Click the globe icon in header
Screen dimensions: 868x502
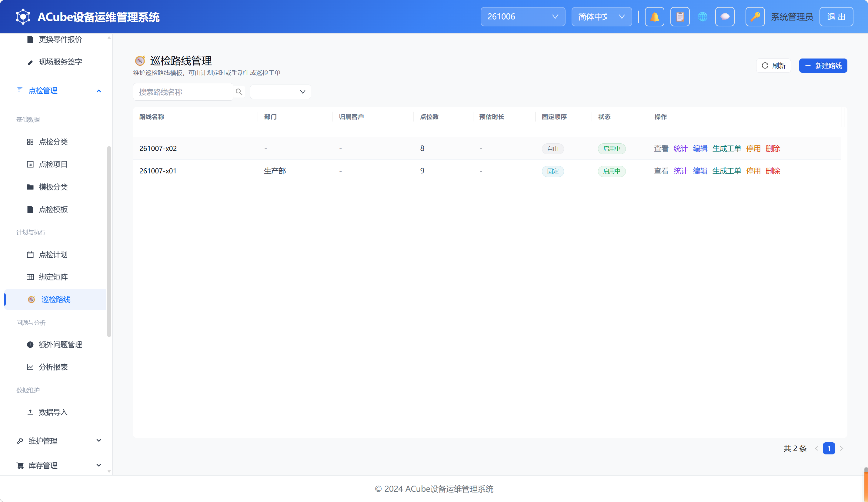pyautogui.click(x=703, y=17)
